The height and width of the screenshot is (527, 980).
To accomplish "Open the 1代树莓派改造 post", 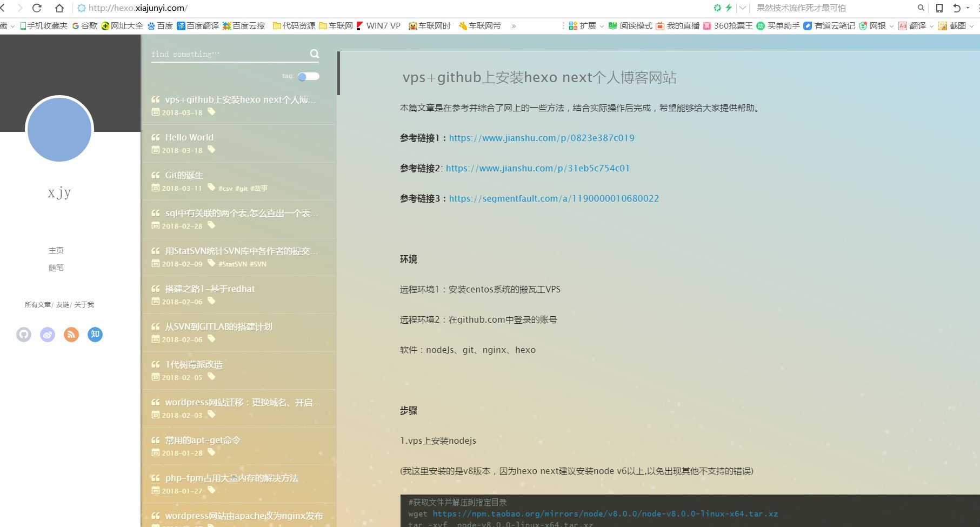I will [x=194, y=364].
